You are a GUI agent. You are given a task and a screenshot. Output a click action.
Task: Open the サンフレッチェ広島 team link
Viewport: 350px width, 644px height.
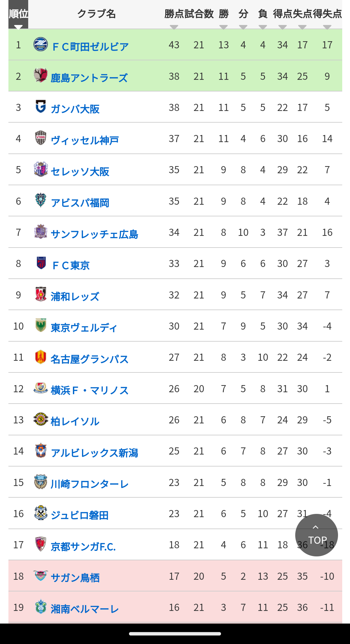coord(95,234)
